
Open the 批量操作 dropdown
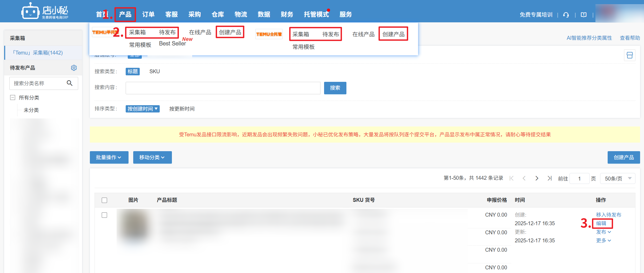pyautogui.click(x=109, y=157)
